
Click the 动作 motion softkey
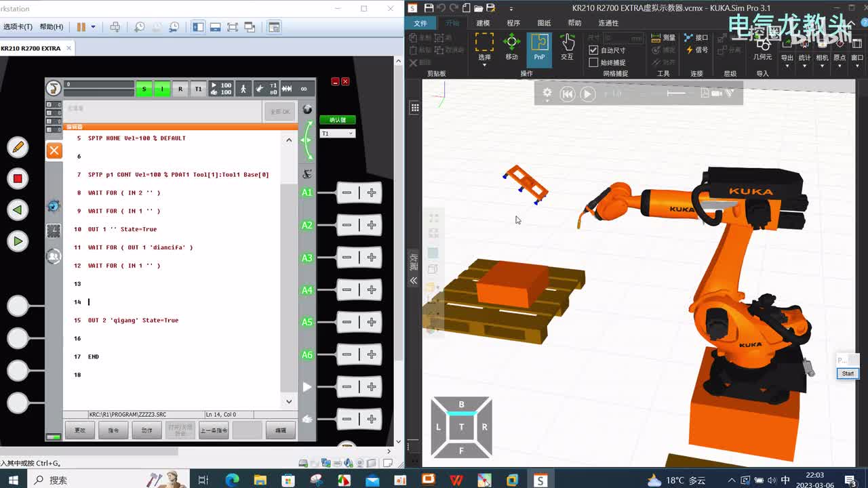146,430
